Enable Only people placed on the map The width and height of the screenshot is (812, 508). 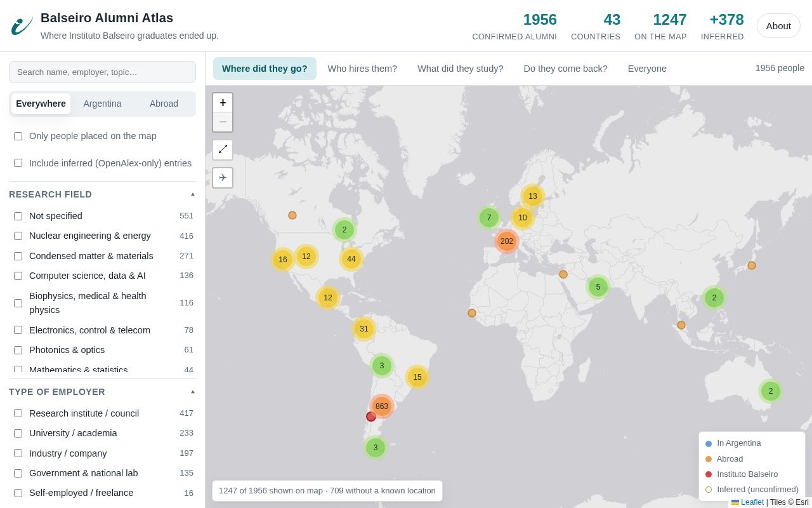click(18, 136)
